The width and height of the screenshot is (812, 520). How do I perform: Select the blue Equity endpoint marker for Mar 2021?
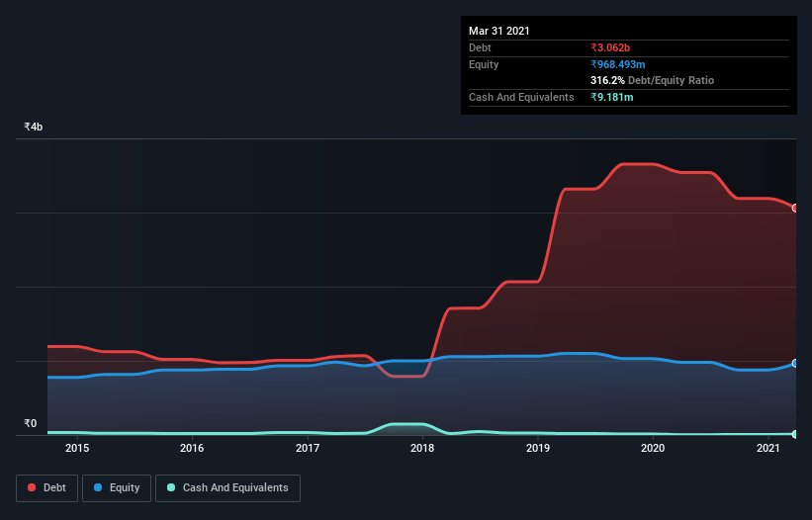(795, 363)
